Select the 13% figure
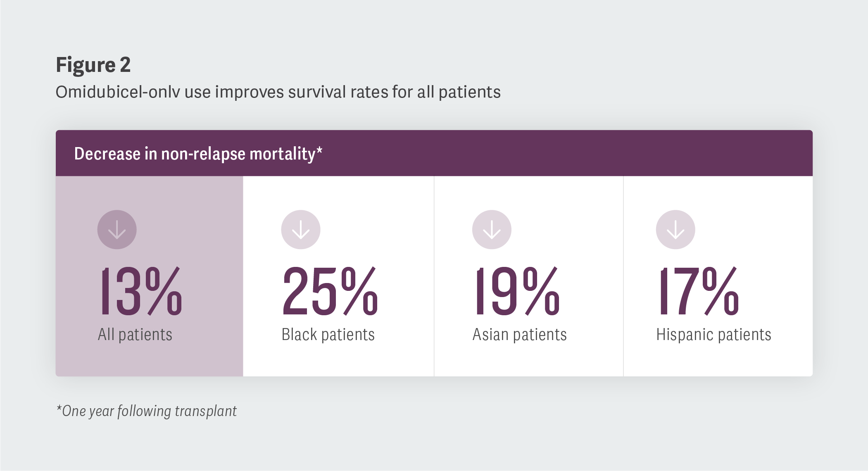 [140, 291]
